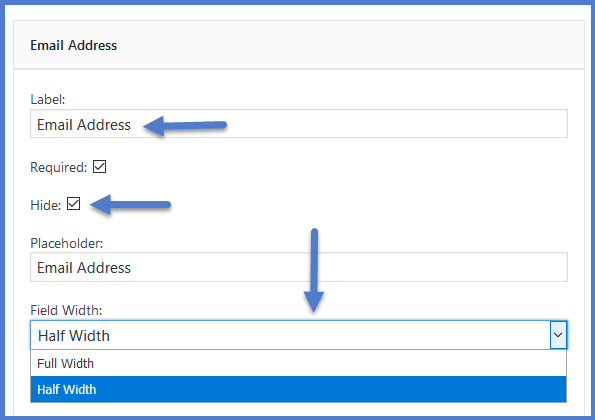Viewport: 595px width, 420px height.
Task: Click the 'Label:' field caption
Action: 48,99
